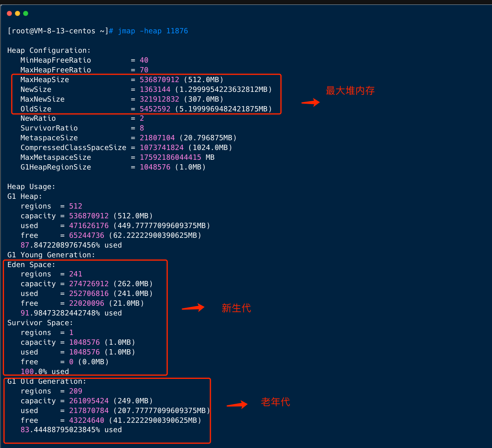Image resolution: width=492 pixels, height=448 pixels.
Task: Click the G1HeapRegionSize value 1048576
Action: point(155,167)
